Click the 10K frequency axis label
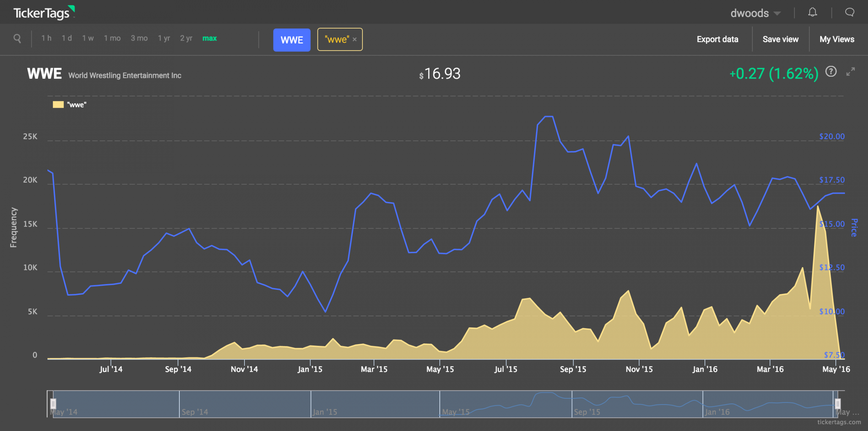 coord(30,267)
